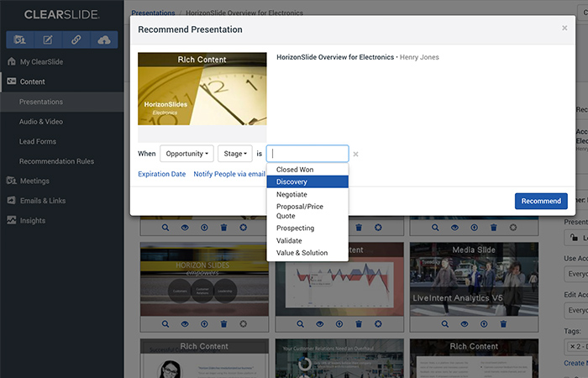
Task: Click magnifier icon under LiveIntent Analytics V5 card
Action: tap(445, 324)
